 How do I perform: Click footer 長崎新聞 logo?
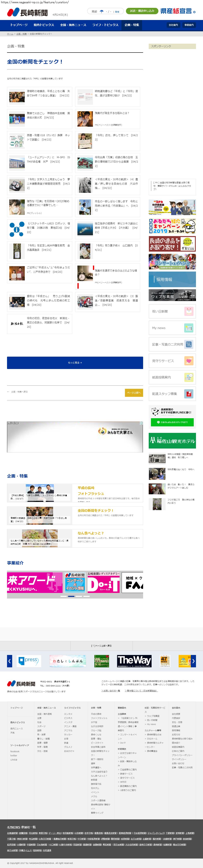[21, 684]
